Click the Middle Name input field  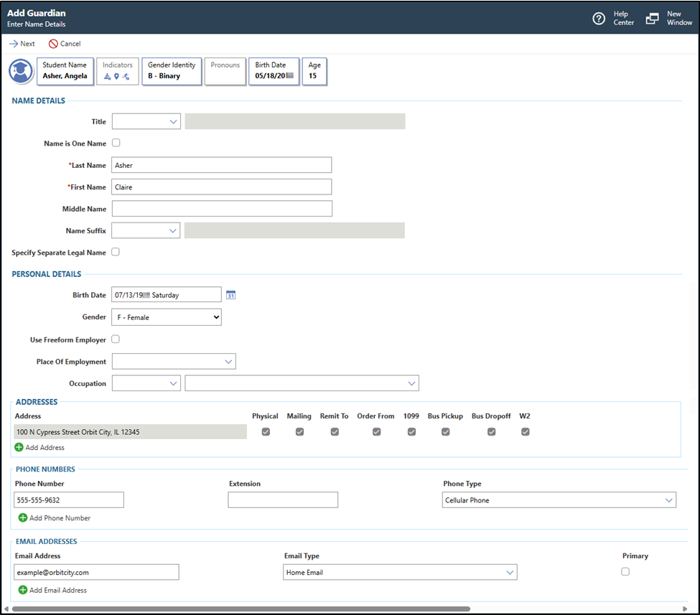[x=222, y=209]
